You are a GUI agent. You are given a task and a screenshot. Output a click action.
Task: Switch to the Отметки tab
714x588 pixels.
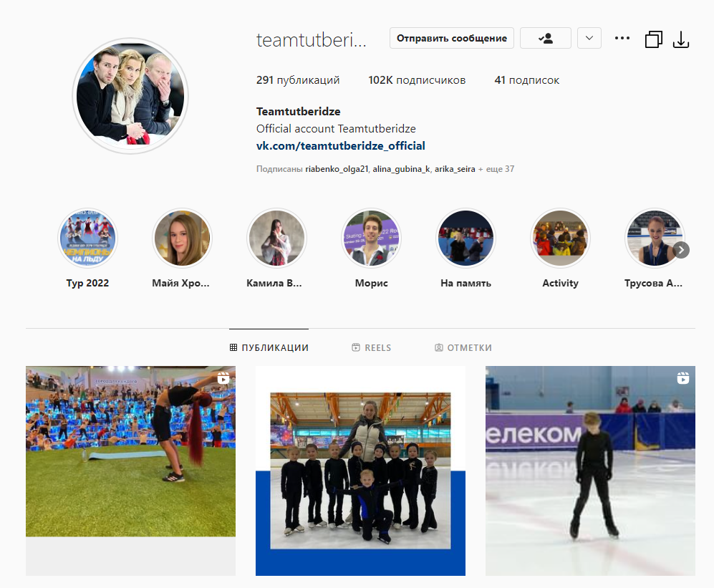pyautogui.click(x=463, y=348)
